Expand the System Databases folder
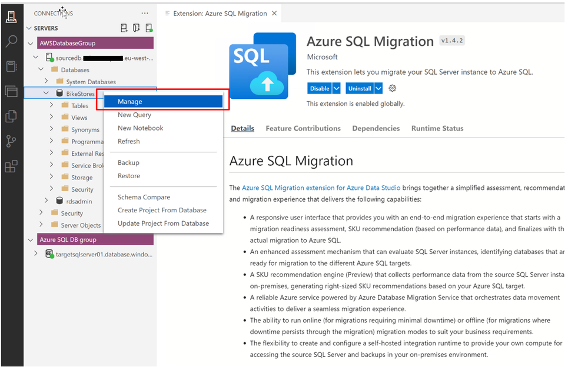The image size is (588, 367). (x=46, y=81)
